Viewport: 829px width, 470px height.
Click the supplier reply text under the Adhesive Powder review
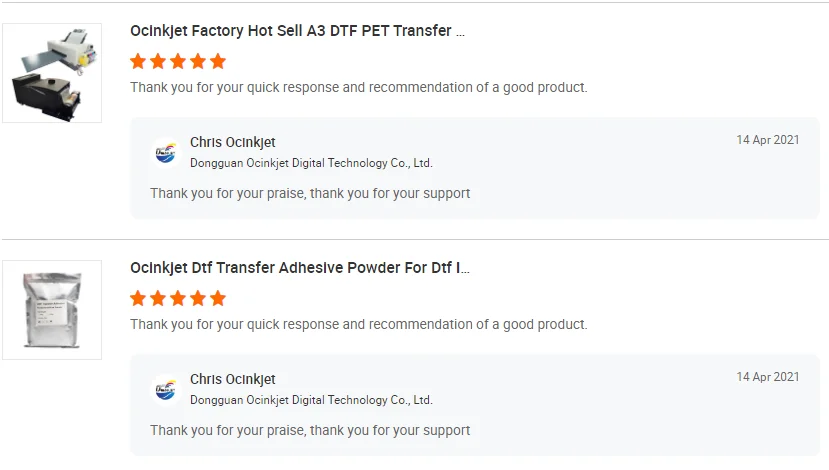pos(310,430)
